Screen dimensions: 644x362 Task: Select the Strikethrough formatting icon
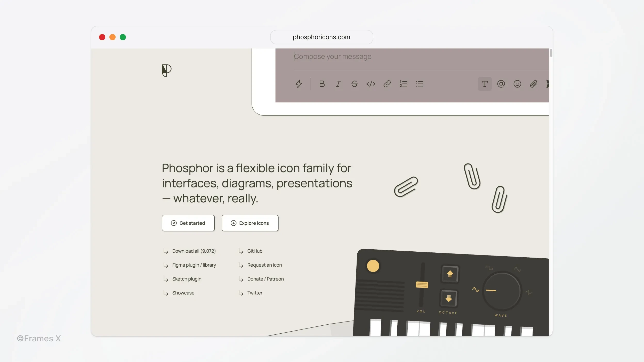tap(354, 84)
